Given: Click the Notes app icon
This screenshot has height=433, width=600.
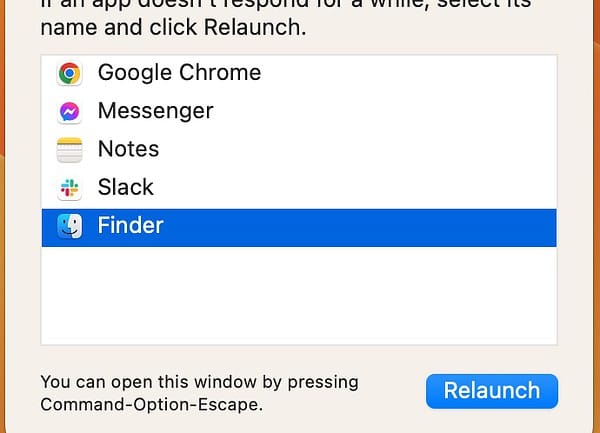Looking at the screenshot, I should click(69, 150).
